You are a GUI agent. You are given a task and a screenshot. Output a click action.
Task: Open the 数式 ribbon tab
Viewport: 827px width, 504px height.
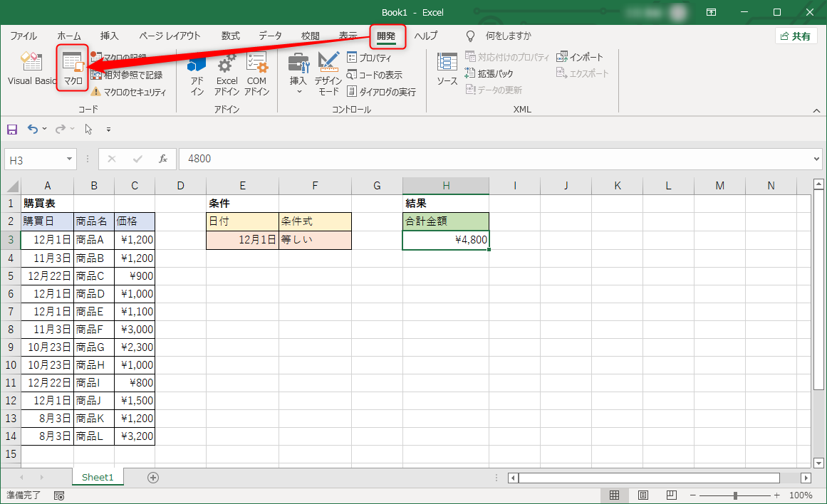pyautogui.click(x=230, y=36)
